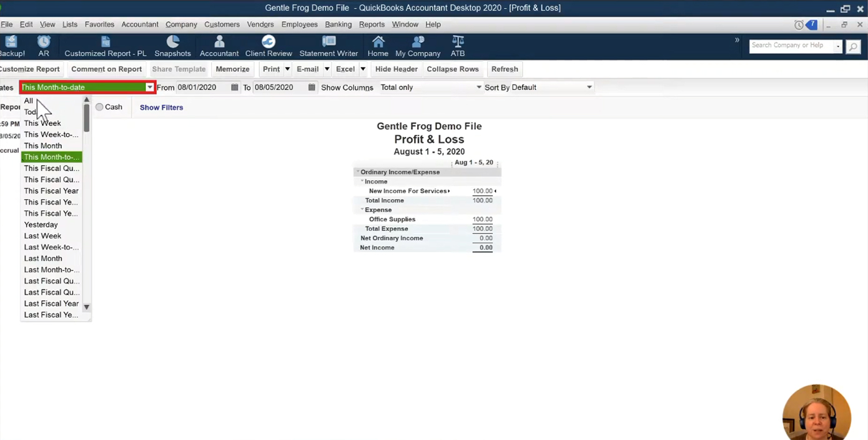The width and height of the screenshot is (868, 440).
Task: Select the Cash report basis radio button
Action: pyautogui.click(x=99, y=107)
